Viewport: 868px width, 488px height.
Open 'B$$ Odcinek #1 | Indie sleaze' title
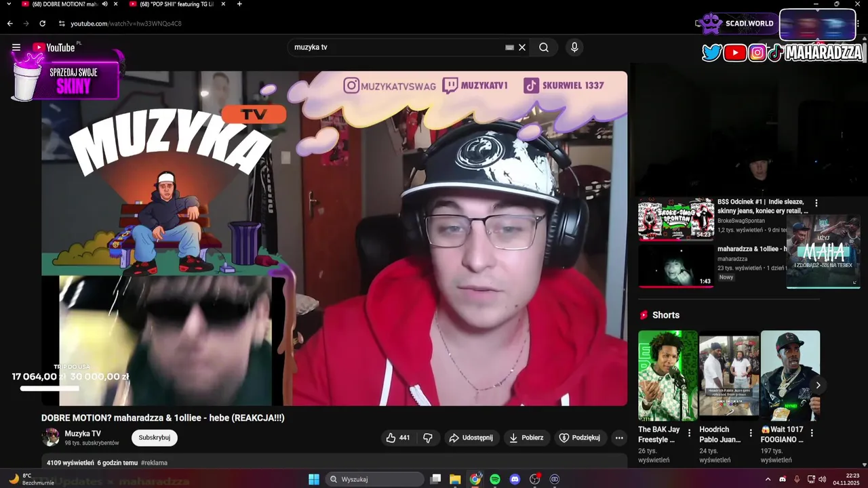pyautogui.click(x=763, y=206)
